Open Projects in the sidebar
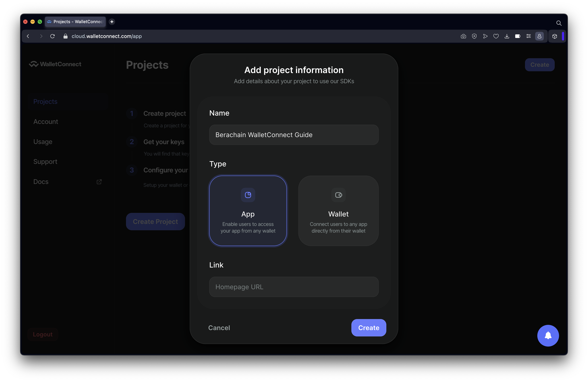This screenshot has height=382, width=588. click(45, 101)
